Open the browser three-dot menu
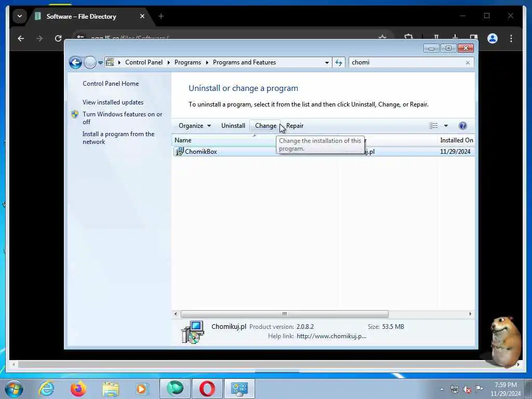The width and height of the screenshot is (532, 399). pos(511,38)
